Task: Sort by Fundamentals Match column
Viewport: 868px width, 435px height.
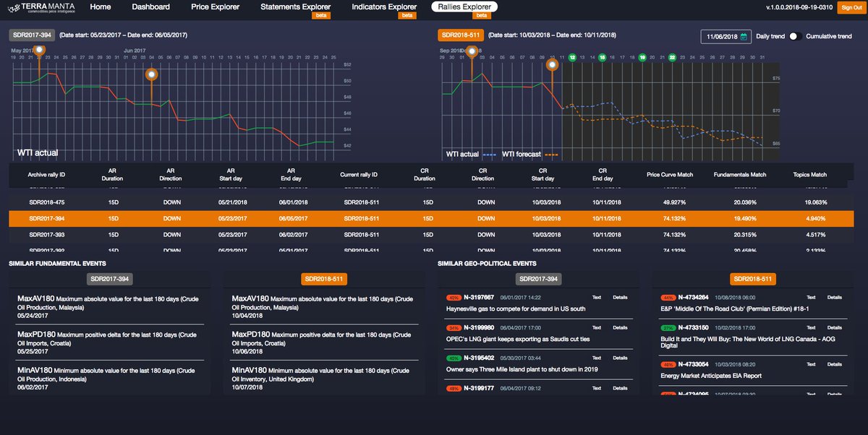Action: [x=739, y=175]
